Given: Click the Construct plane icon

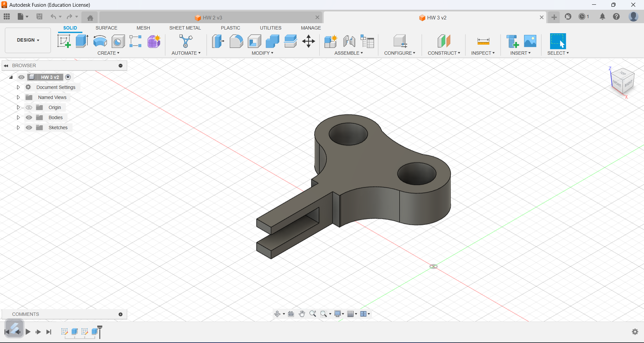Looking at the screenshot, I should point(444,41).
